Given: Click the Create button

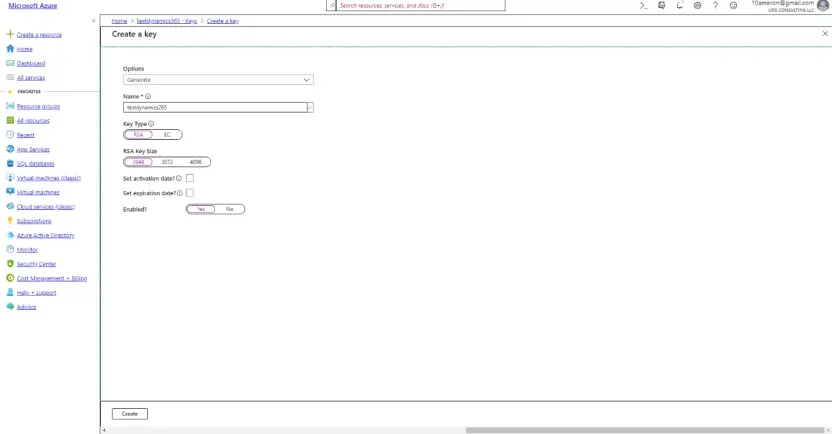Looking at the screenshot, I should pyautogui.click(x=130, y=414).
